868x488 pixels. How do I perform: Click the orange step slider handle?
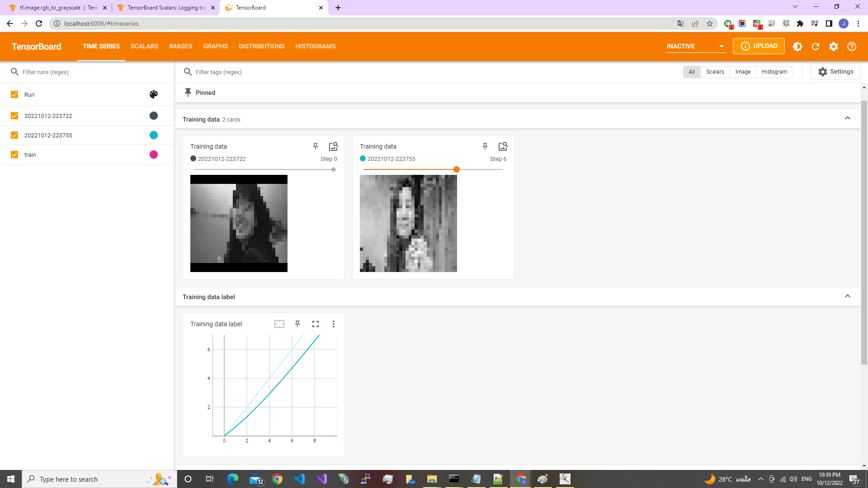pos(457,169)
